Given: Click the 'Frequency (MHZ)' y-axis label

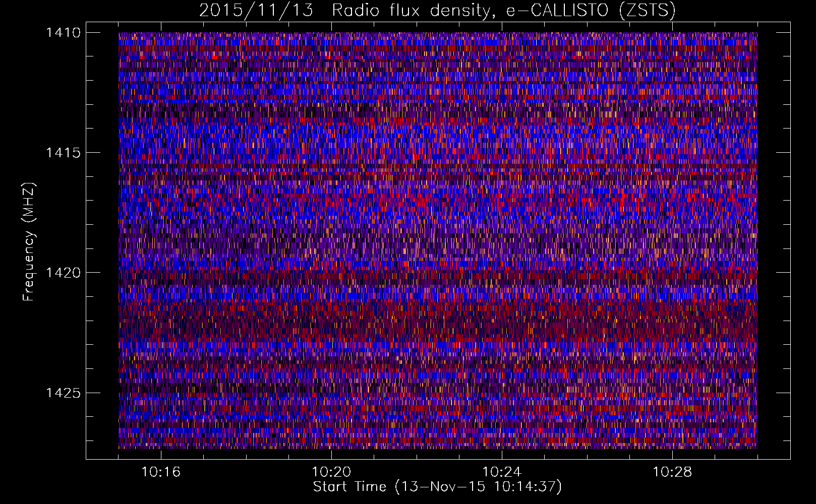Looking at the screenshot, I should click(29, 242).
